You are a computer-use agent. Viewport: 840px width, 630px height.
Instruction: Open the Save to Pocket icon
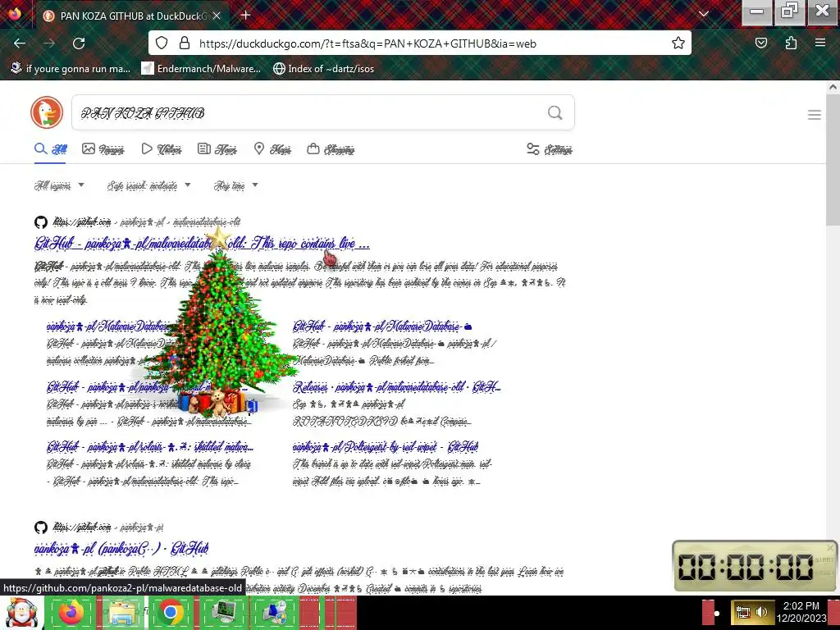tap(760, 43)
